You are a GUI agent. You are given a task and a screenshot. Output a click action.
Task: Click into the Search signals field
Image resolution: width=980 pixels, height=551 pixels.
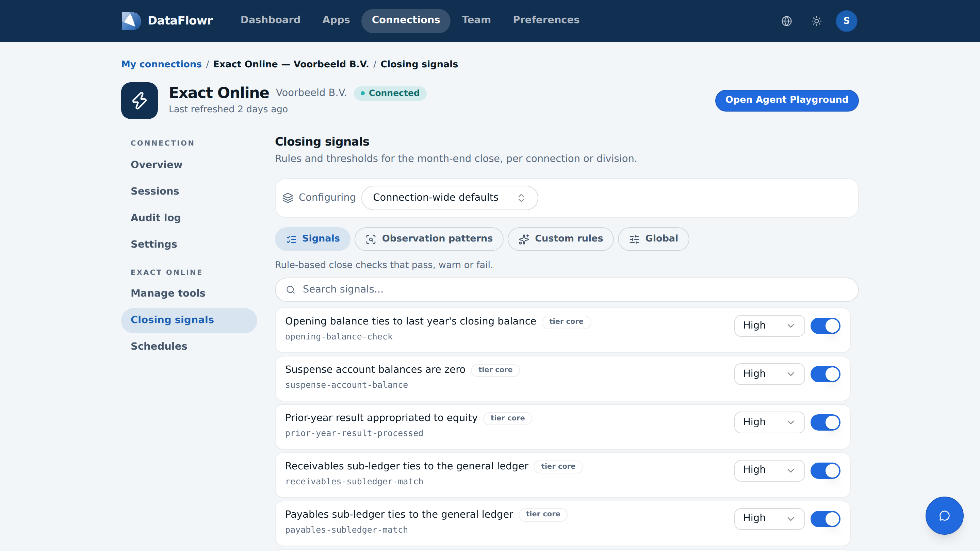coord(567,290)
